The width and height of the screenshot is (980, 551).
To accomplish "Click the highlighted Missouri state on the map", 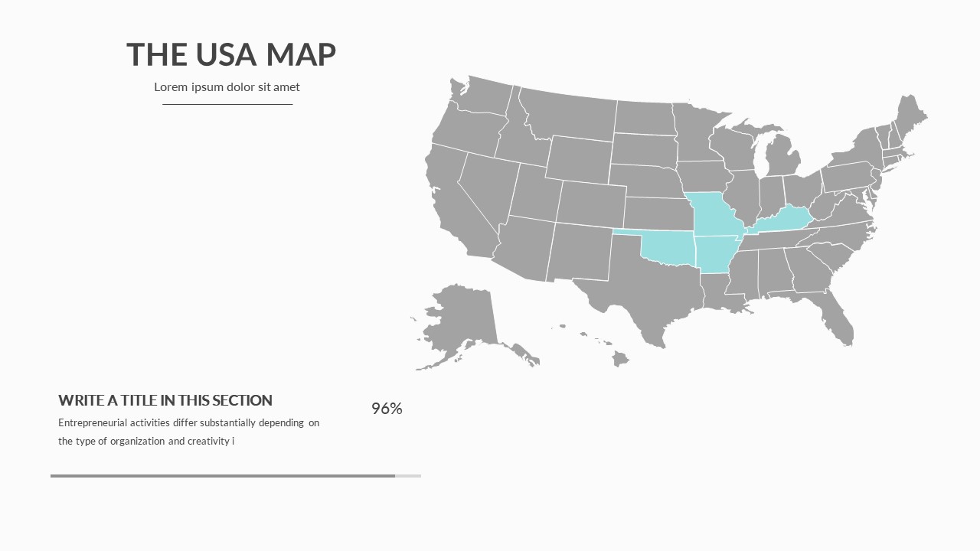I will (714, 214).
